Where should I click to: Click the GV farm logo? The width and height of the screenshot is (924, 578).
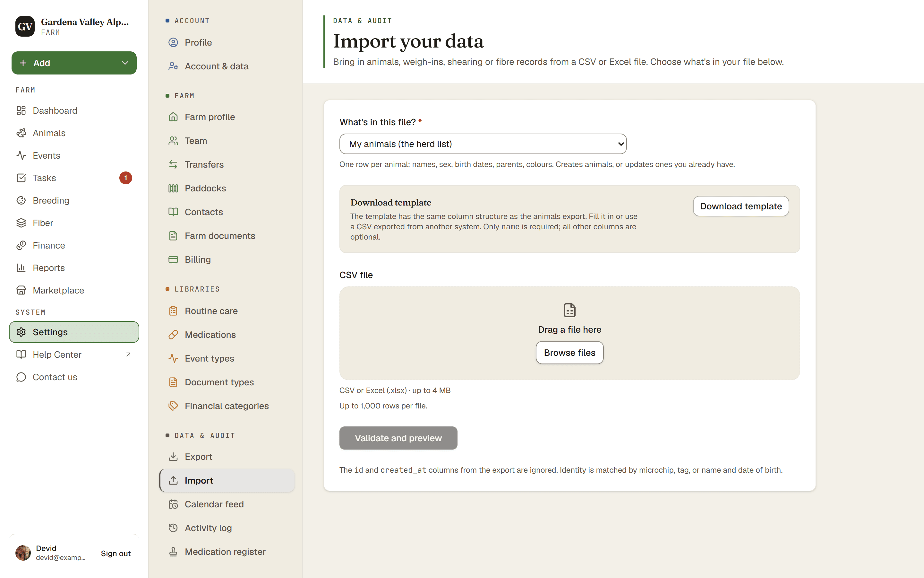[25, 26]
